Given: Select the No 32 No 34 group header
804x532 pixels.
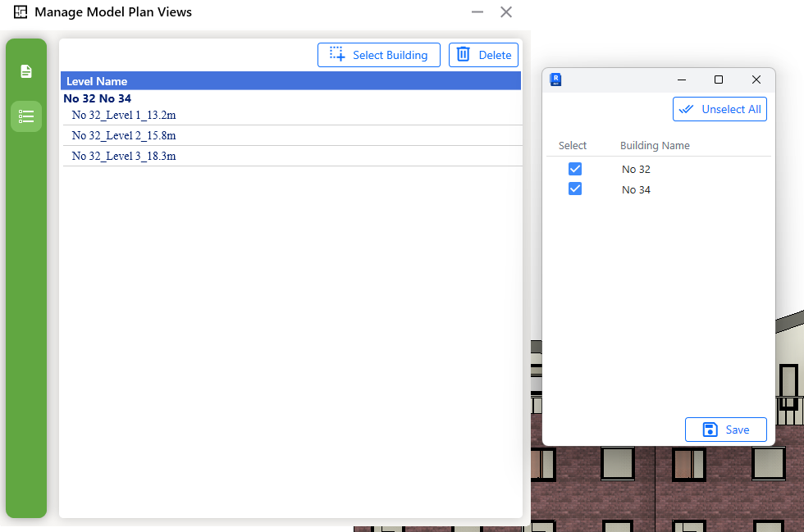Looking at the screenshot, I should 97,98.
